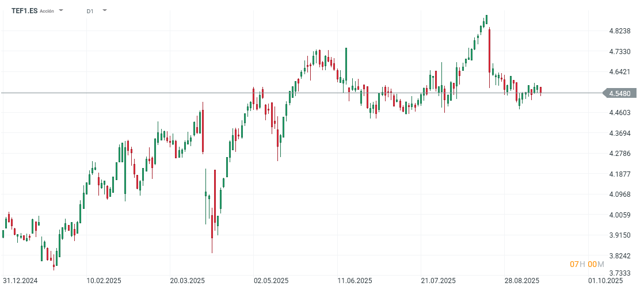This screenshot has height=290, width=644.
Task: Click the 01.10.2025 date label
Action: pos(605,281)
